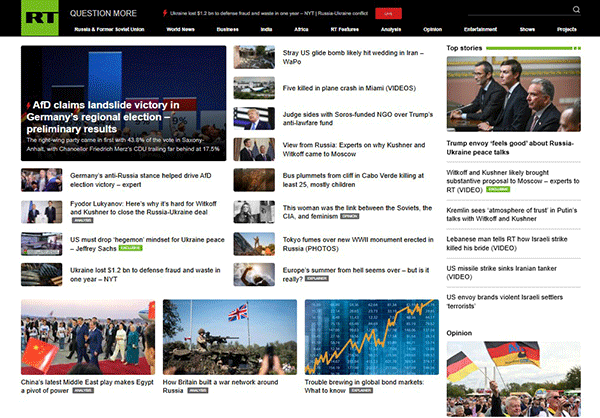Screen dimensions: 600x418
Task: Select India menu item
Action: point(266,29)
